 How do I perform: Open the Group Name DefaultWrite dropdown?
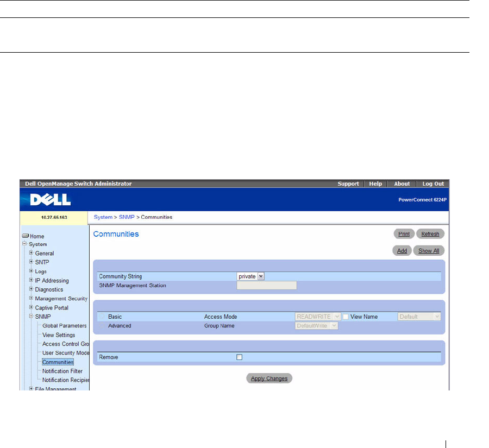(x=316, y=326)
